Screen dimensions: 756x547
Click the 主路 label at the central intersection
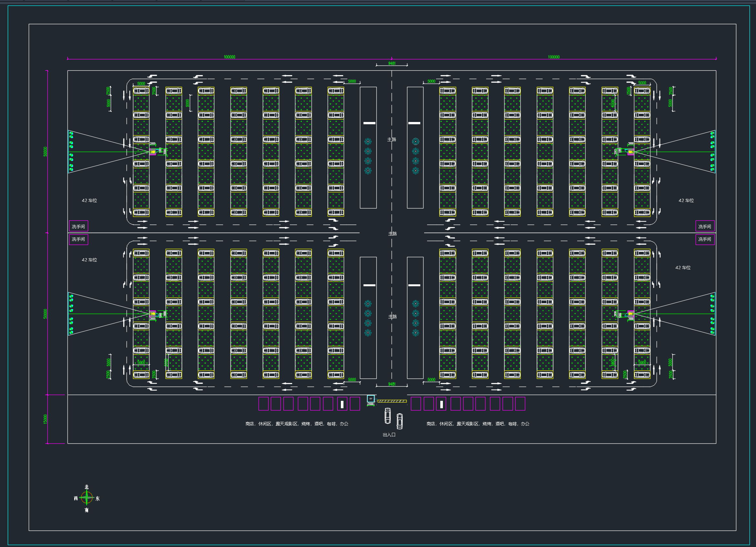coord(393,234)
